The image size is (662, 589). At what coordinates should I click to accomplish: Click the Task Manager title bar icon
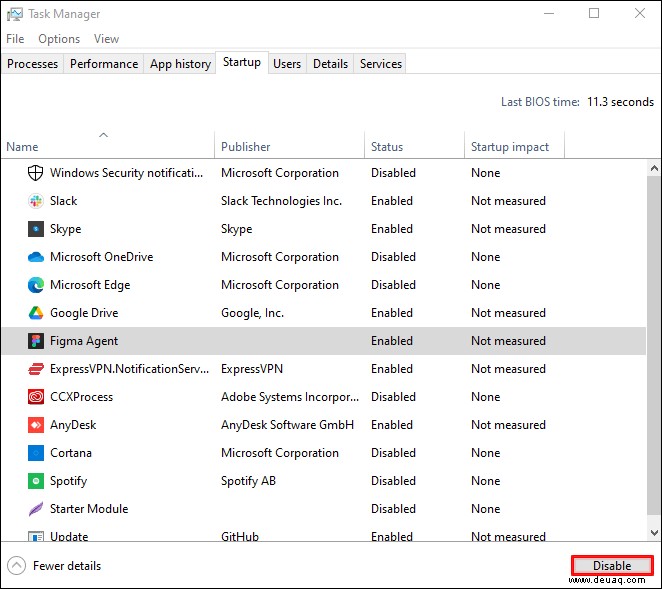pyautogui.click(x=15, y=14)
